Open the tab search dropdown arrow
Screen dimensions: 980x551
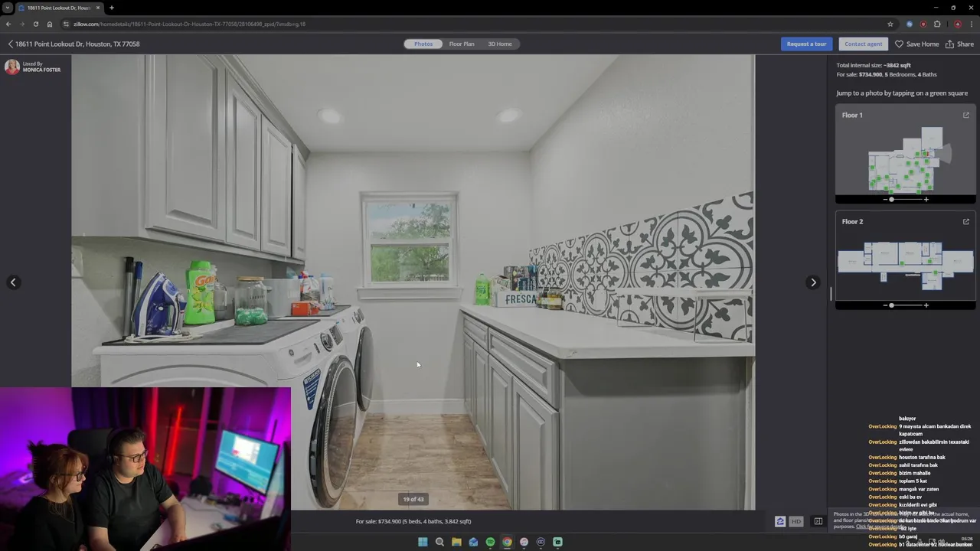click(x=8, y=8)
